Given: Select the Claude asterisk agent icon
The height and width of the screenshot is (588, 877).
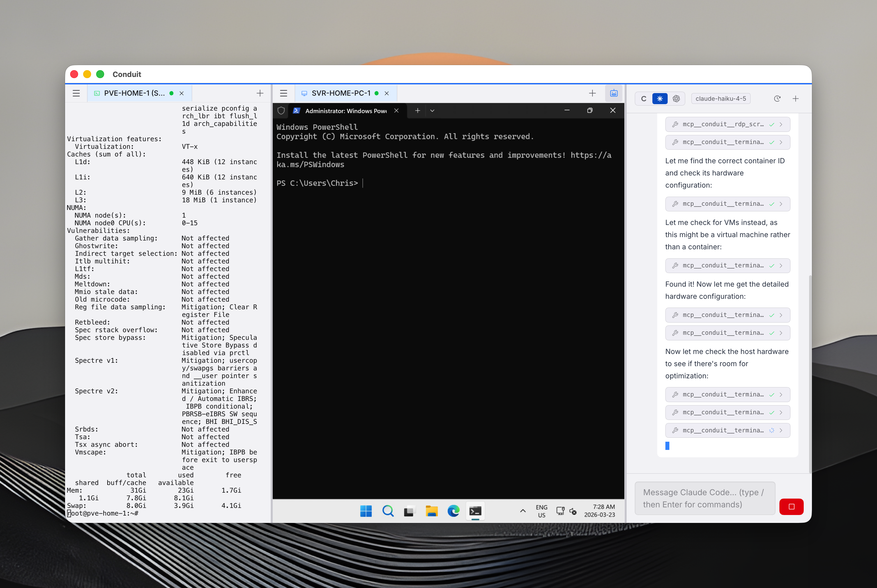Looking at the screenshot, I should [659, 99].
